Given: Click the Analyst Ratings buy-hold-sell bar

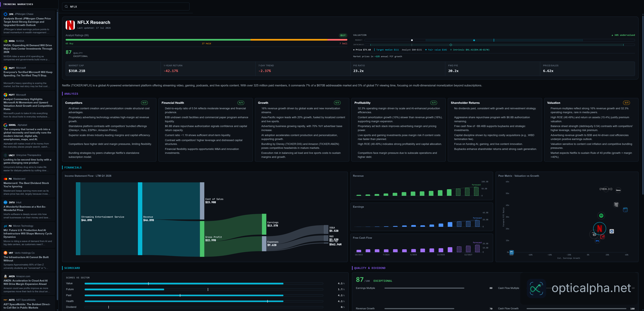Looking at the screenshot, I should [x=206, y=40].
